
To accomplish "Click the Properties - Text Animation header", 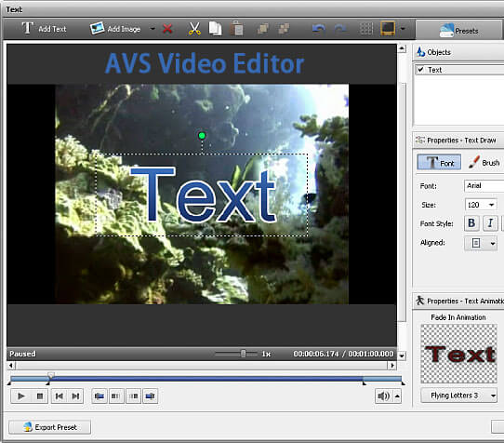I will (x=459, y=301).
